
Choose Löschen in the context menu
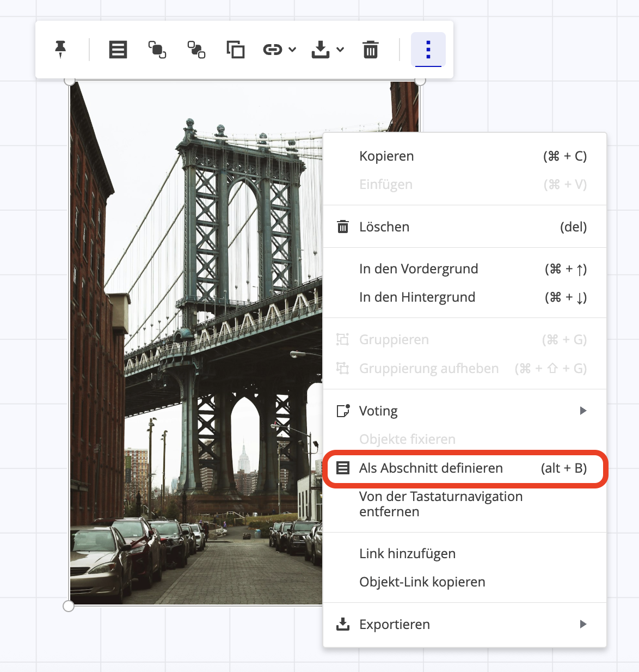pos(384,227)
